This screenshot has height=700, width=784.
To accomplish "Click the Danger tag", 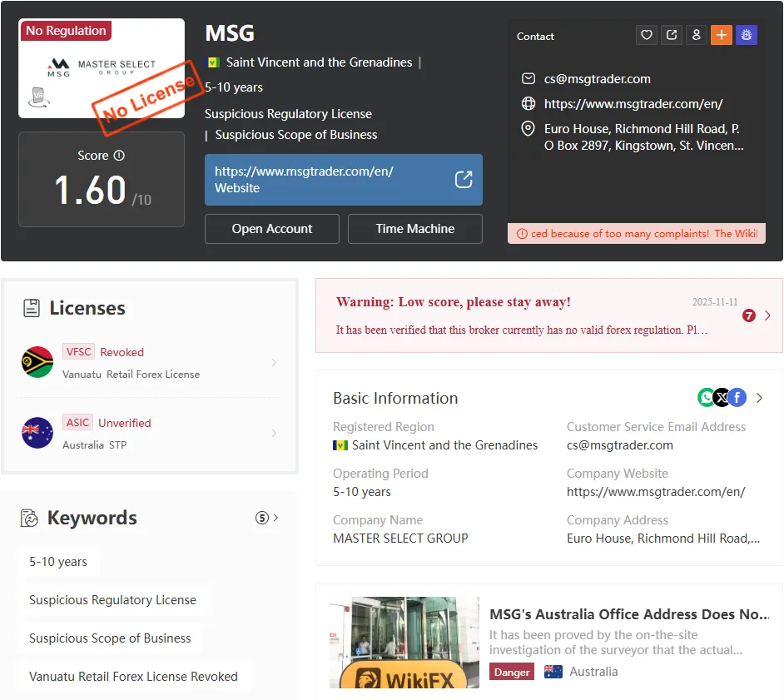I will (x=512, y=672).
